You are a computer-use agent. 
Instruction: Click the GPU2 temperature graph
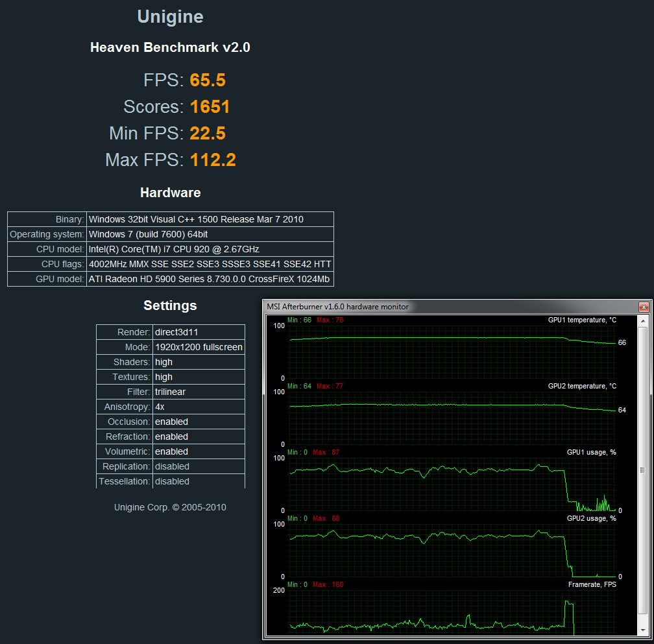pyautogui.click(x=452, y=418)
